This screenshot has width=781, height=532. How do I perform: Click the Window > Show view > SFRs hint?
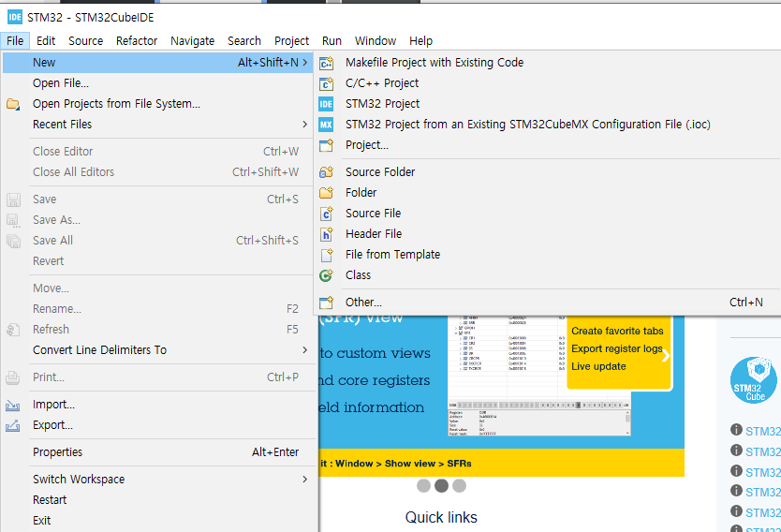click(x=403, y=464)
